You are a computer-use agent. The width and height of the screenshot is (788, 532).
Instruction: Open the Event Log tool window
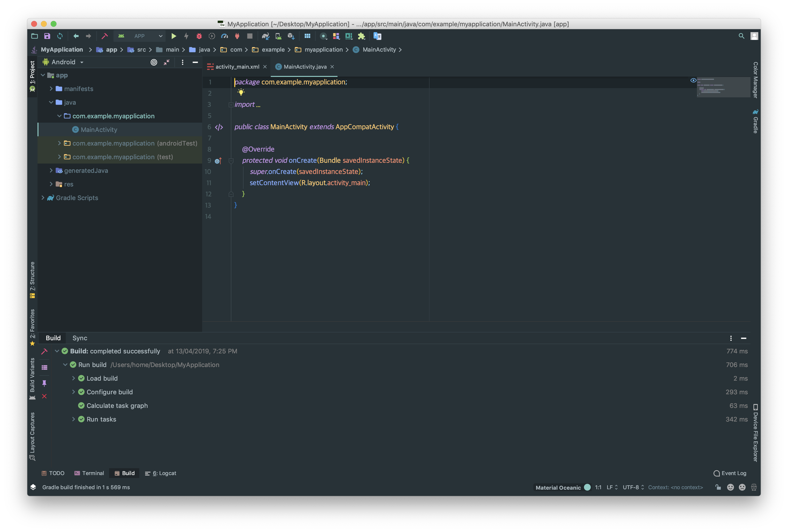tap(730, 473)
